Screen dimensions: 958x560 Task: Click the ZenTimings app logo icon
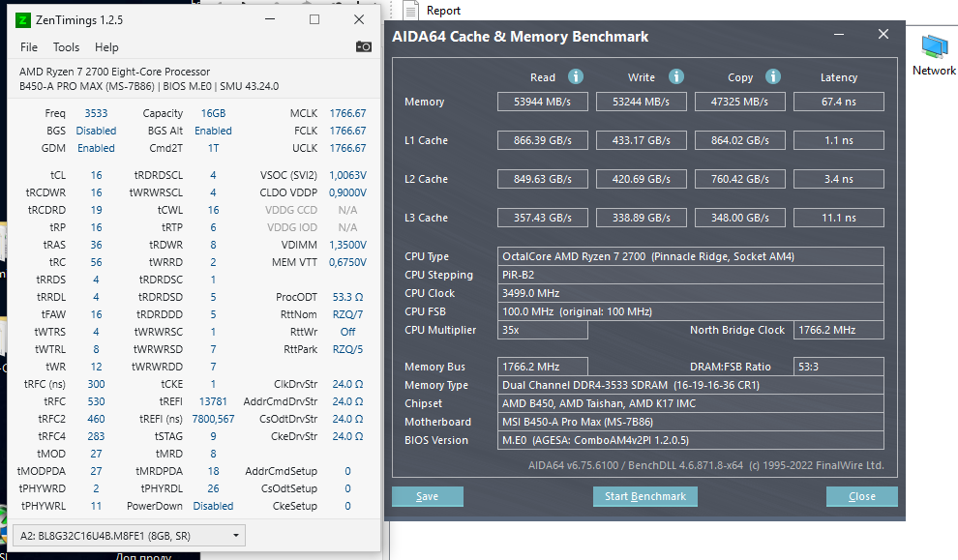click(22, 20)
